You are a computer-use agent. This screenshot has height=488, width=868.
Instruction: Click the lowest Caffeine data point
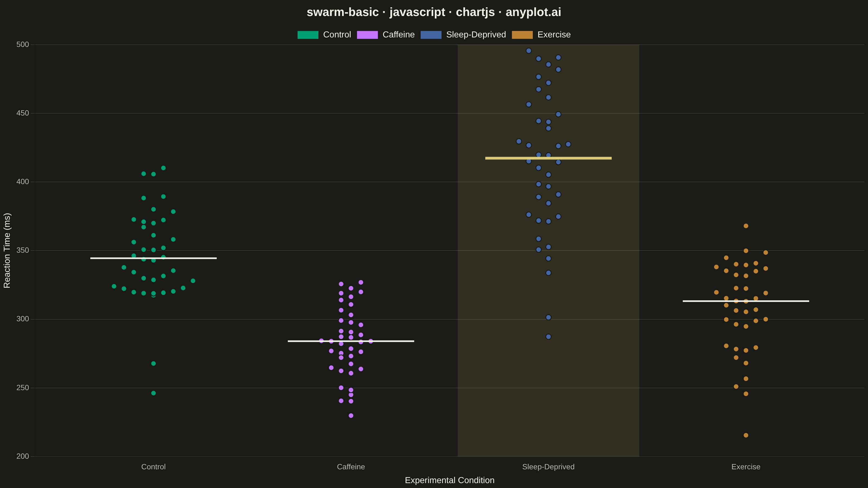point(351,416)
